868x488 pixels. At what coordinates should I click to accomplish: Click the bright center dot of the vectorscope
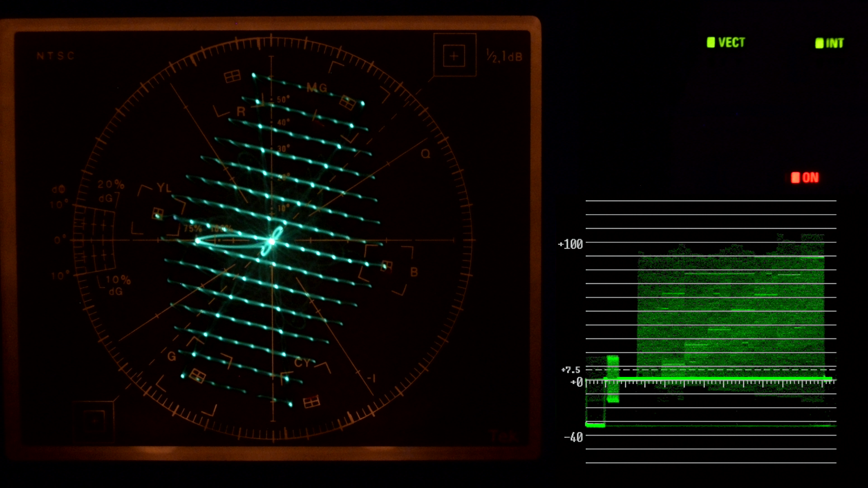click(272, 242)
